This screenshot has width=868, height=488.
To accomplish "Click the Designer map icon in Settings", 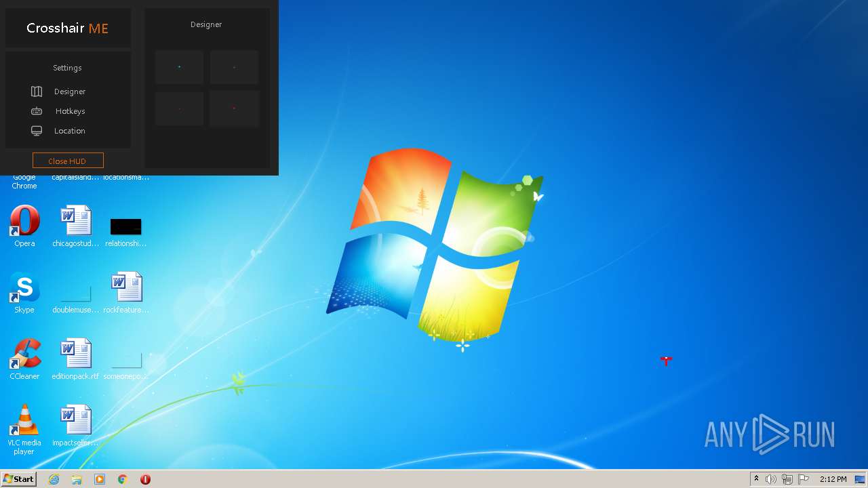I will coord(37,91).
